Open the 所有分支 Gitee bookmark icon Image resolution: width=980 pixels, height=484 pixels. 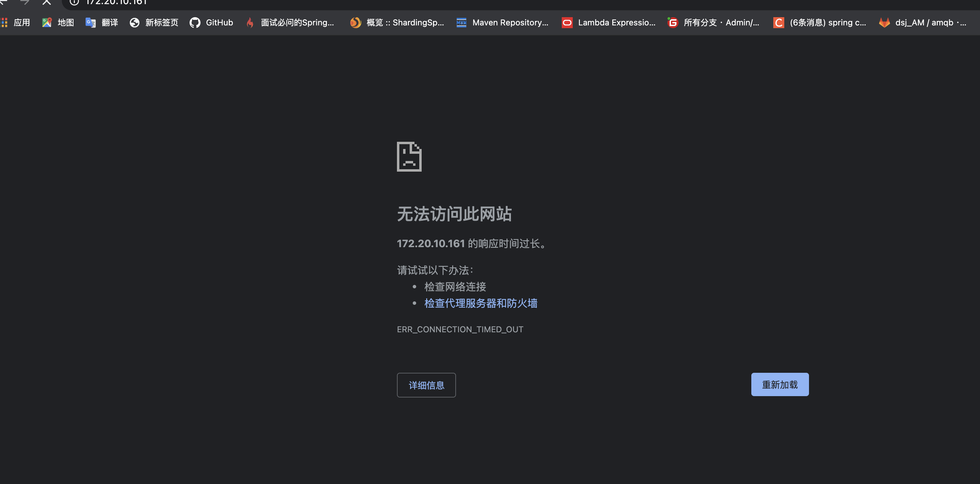coord(673,23)
